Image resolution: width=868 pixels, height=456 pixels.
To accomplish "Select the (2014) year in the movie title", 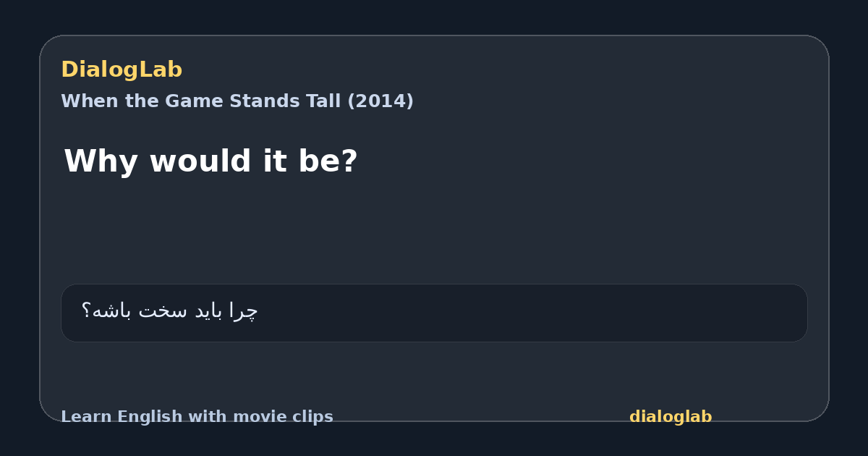I will (380, 101).
